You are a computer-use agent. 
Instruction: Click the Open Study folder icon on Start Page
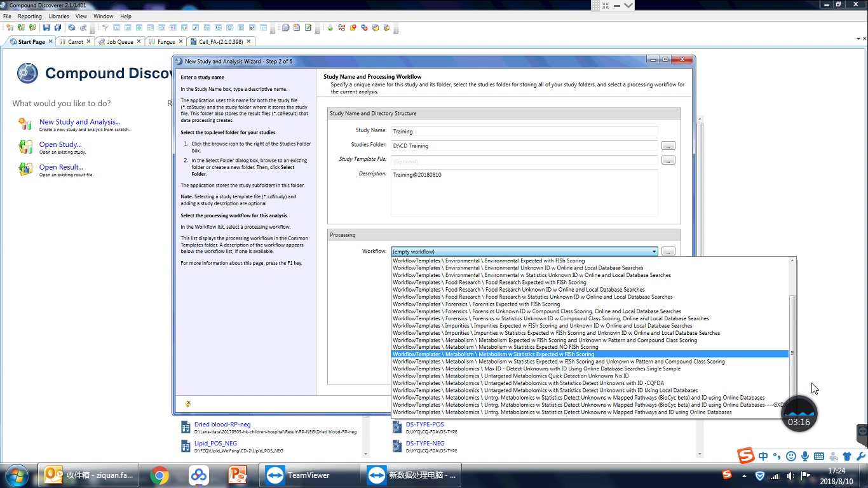[25, 147]
